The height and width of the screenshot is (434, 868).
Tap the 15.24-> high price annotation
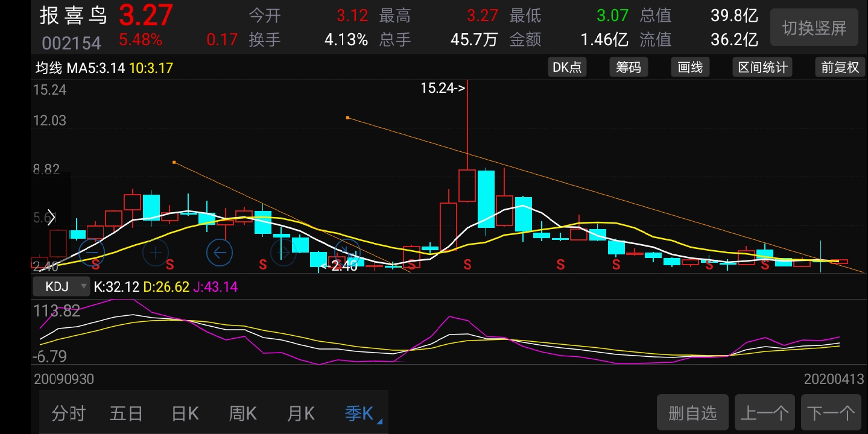click(443, 88)
